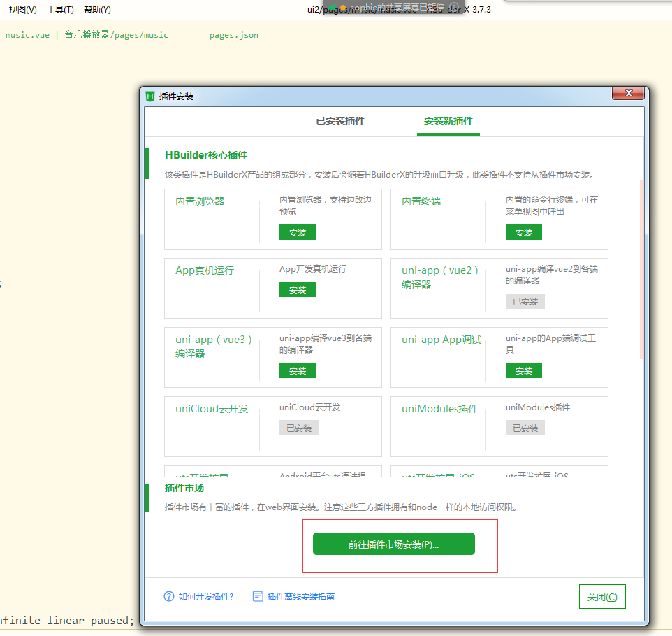Click the uni-app (vue3) 编译器 title

214,346
